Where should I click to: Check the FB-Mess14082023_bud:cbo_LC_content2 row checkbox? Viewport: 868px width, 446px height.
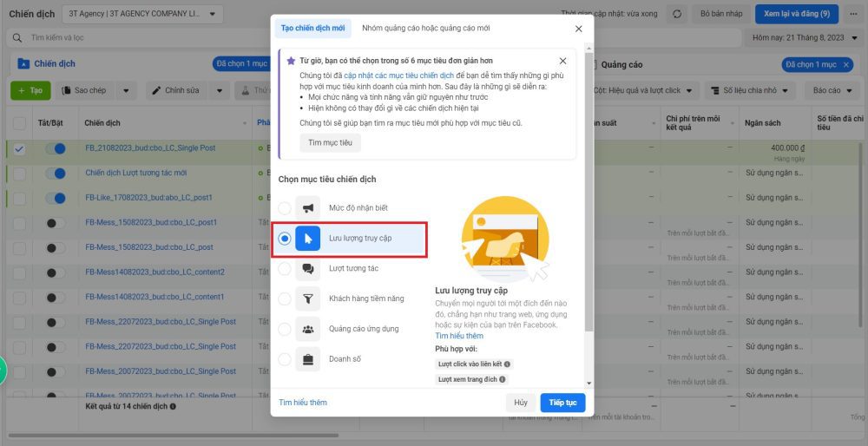pyautogui.click(x=19, y=272)
